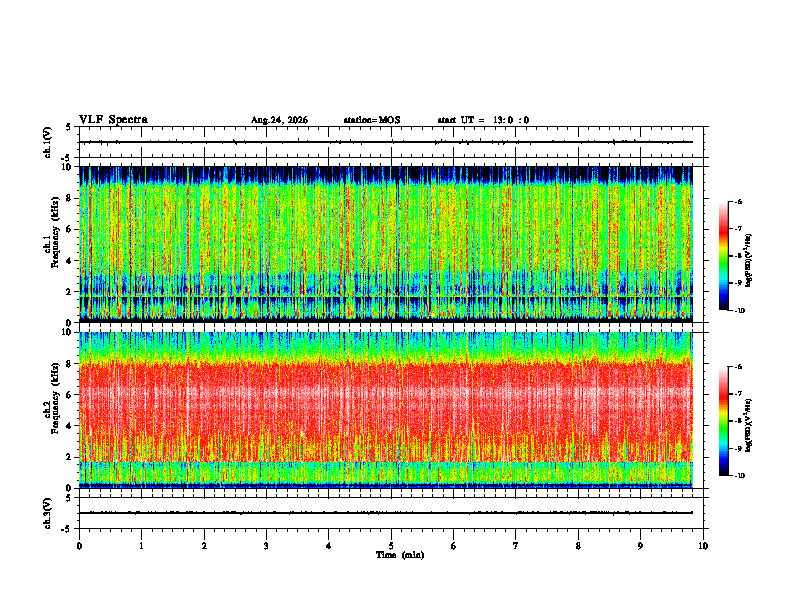Click the -10 label on lower color bar

point(739,475)
